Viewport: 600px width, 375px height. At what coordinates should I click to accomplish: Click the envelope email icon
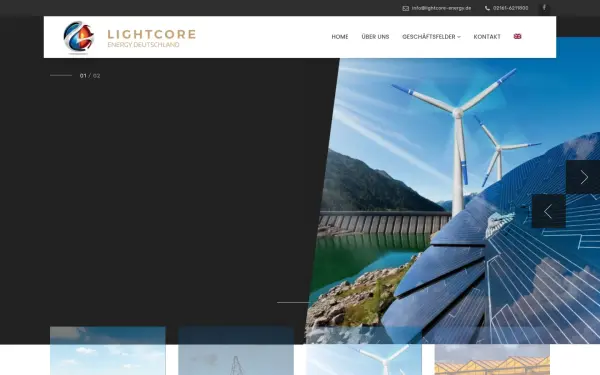pyautogui.click(x=406, y=8)
